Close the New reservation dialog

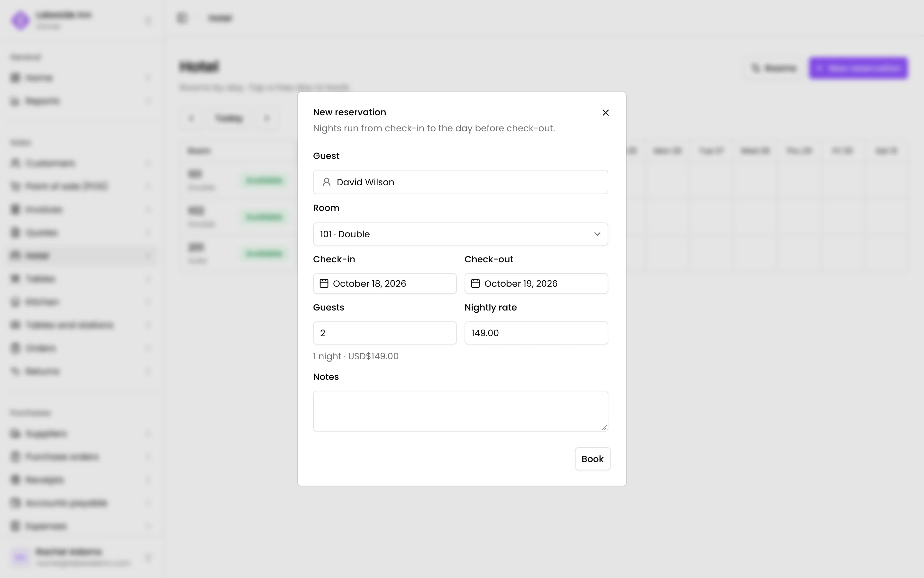pos(605,112)
